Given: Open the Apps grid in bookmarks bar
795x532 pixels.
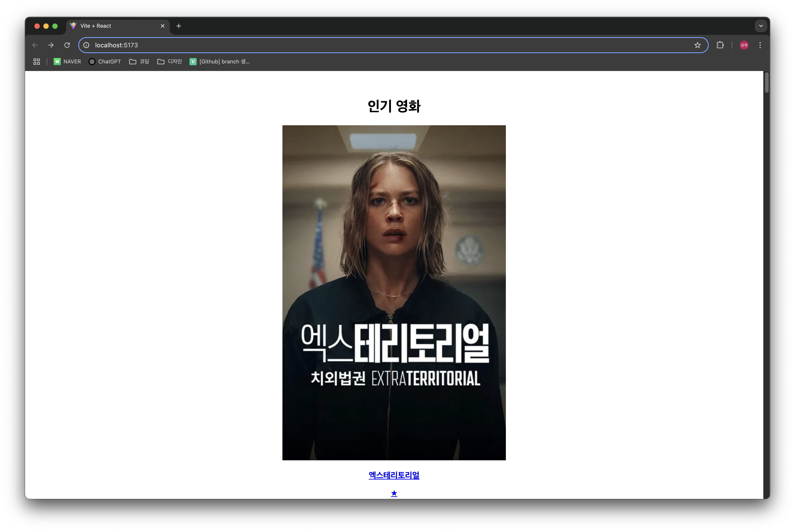Looking at the screenshot, I should [x=37, y=61].
